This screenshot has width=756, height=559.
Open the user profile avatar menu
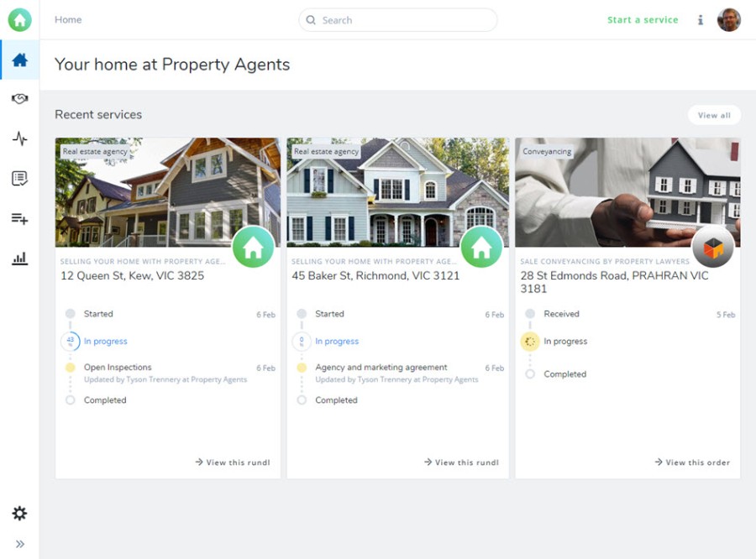[x=729, y=20]
